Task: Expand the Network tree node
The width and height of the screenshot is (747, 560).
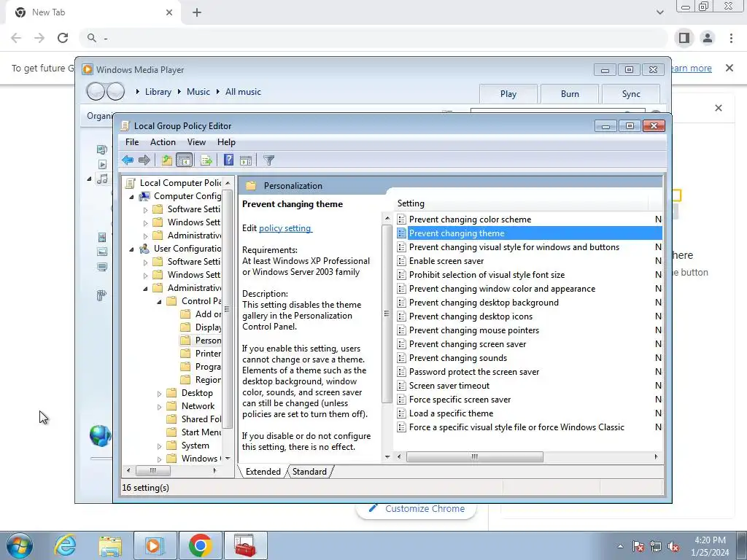Action: [159, 407]
